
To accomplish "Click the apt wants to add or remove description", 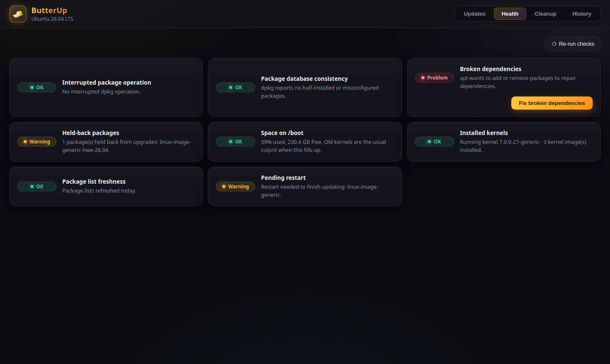I will [518, 82].
